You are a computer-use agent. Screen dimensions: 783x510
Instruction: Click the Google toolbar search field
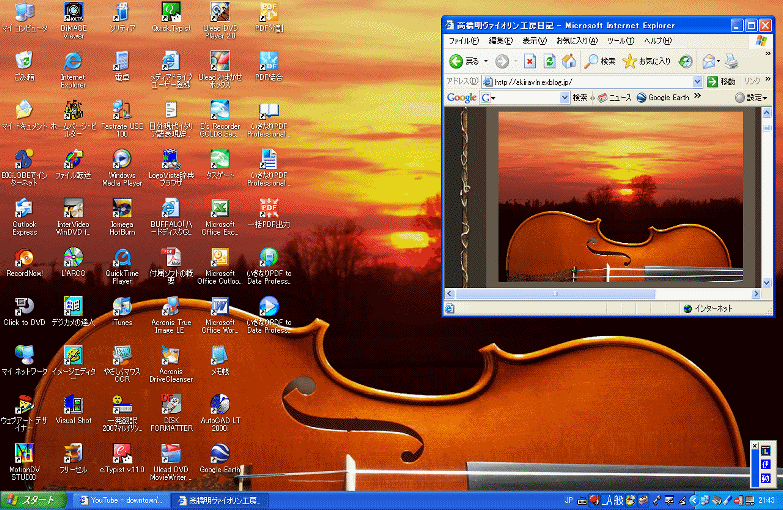527,97
